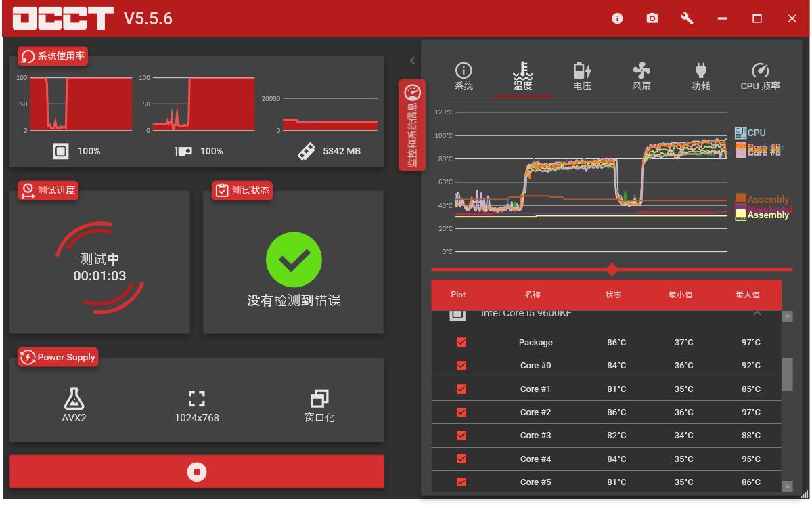
Task: Click the AVX2 flask icon
Action: click(x=73, y=398)
